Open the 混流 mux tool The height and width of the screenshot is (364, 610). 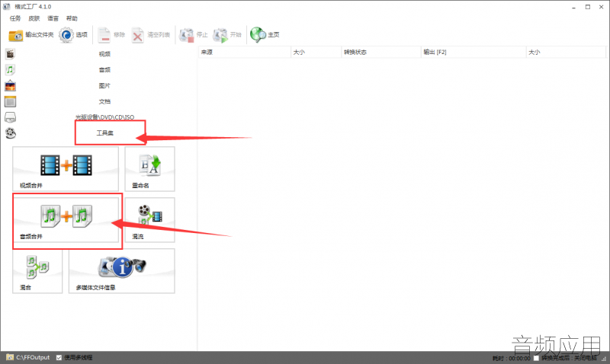click(149, 220)
